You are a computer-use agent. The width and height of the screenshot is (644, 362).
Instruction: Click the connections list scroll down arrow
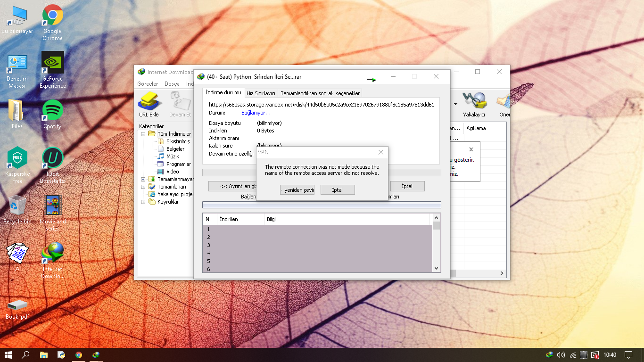click(x=436, y=268)
